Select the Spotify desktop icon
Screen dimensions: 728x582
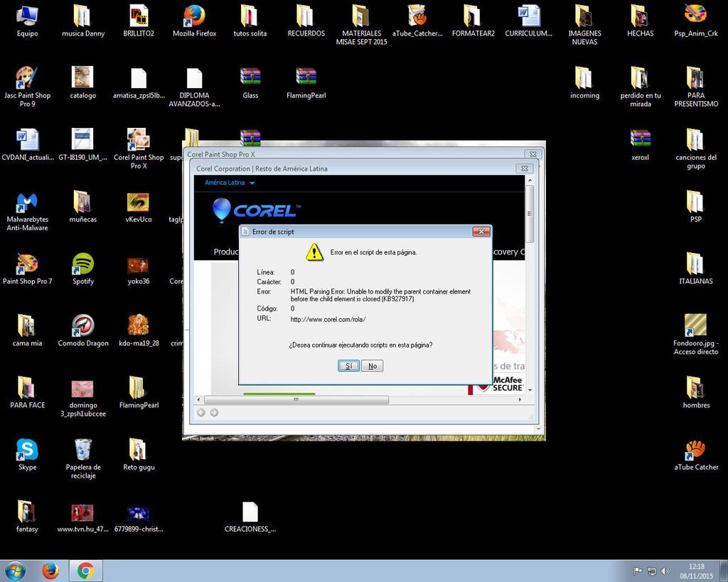tap(83, 269)
